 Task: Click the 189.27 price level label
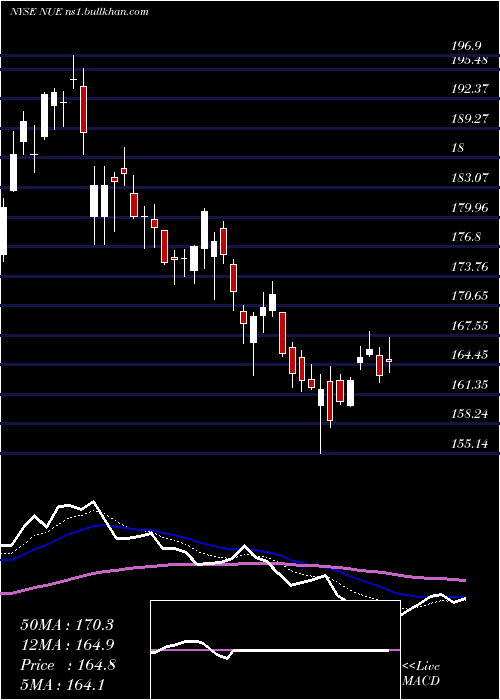pyautogui.click(x=470, y=120)
